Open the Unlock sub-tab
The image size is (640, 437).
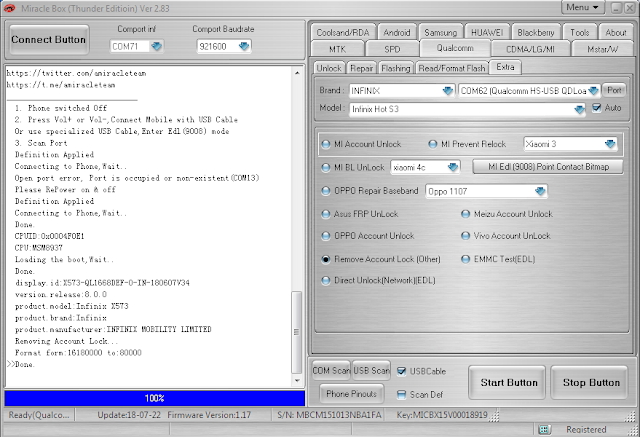(x=329, y=68)
